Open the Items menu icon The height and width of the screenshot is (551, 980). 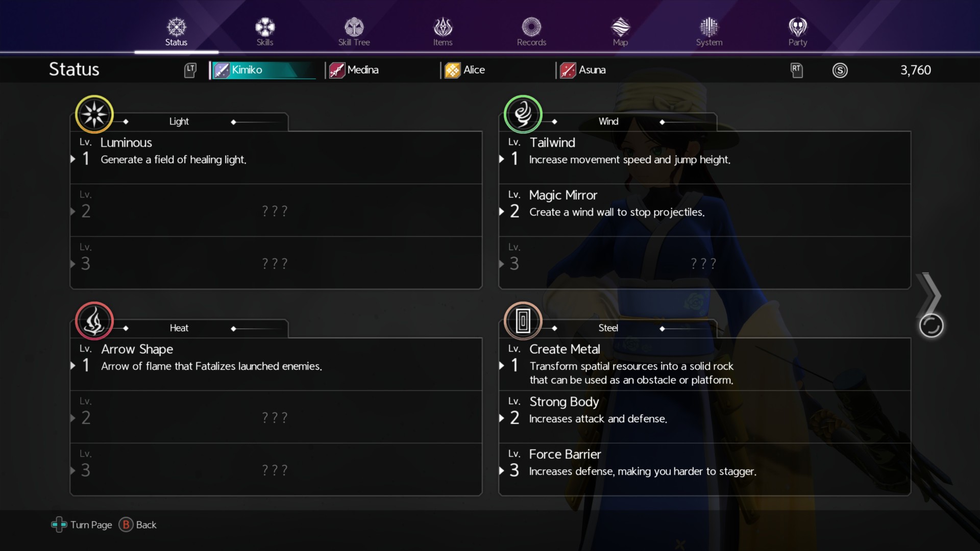[x=443, y=27]
